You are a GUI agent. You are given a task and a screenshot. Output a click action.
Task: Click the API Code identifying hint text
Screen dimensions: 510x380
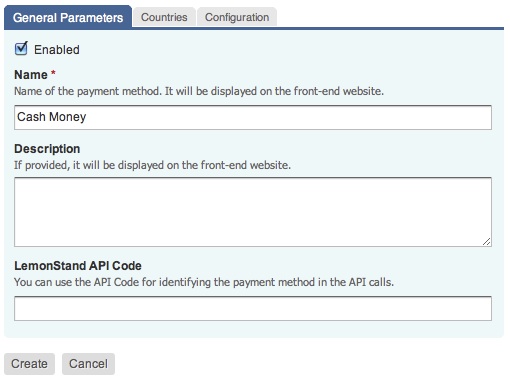click(204, 282)
